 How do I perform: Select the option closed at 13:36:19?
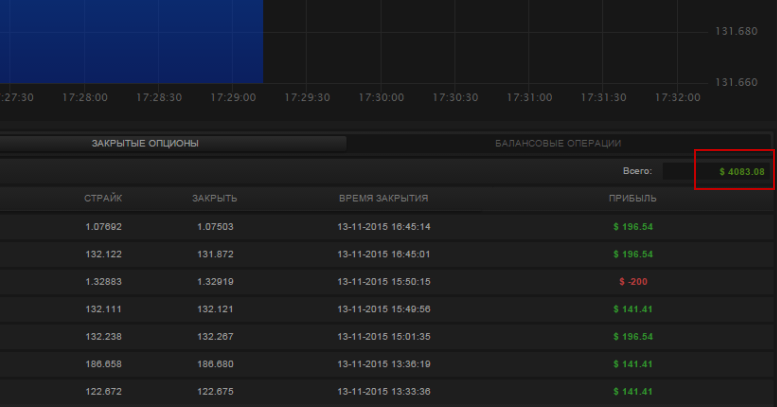click(384, 364)
